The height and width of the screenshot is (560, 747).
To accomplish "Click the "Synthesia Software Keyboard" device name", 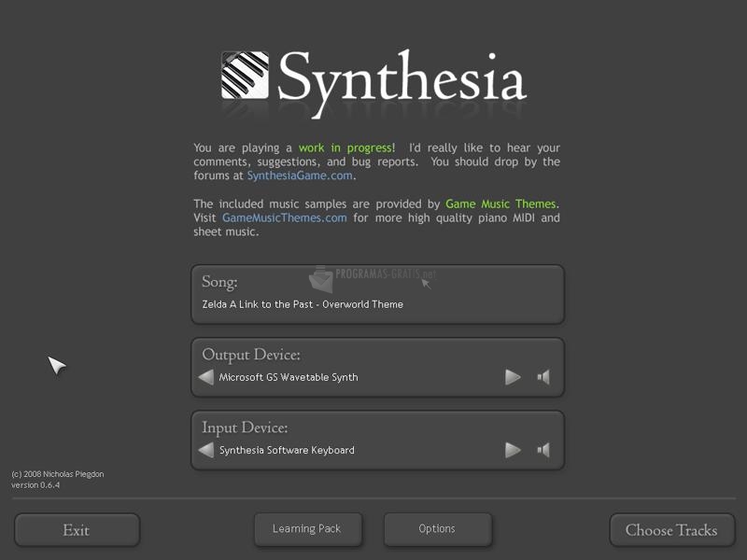I will tap(287, 450).
